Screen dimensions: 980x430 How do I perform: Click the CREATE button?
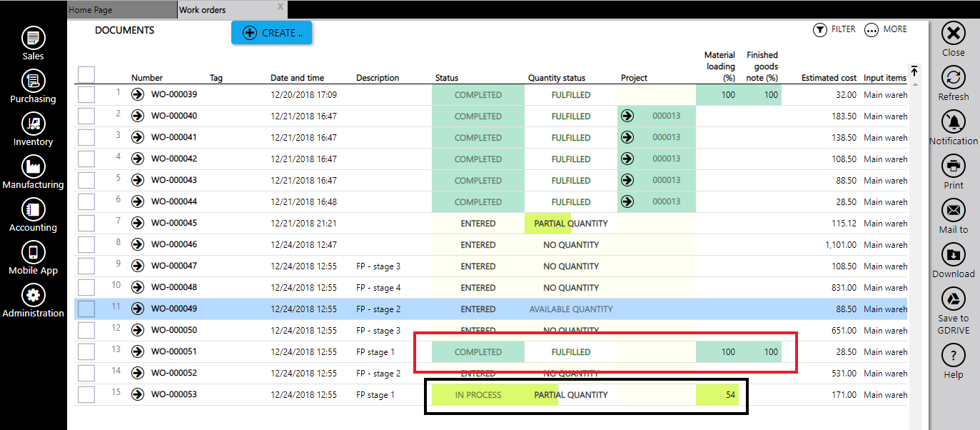coord(271,33)
